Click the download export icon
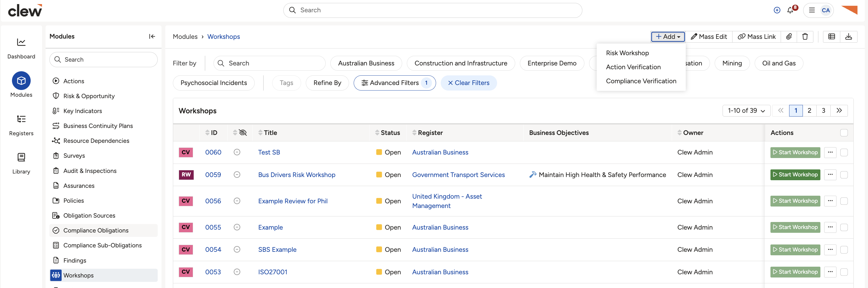The image size is (868, 288). [848, 37]
